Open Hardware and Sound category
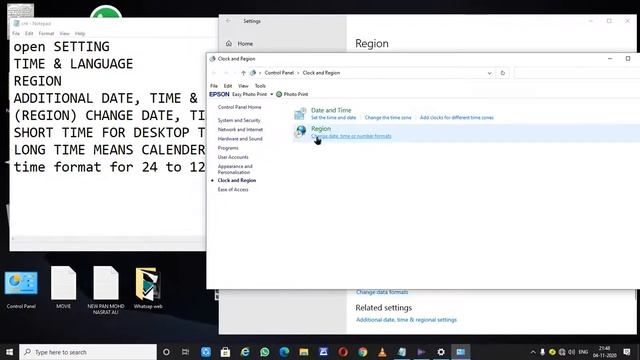Screen dimensions: 640x360 (240, 139)
